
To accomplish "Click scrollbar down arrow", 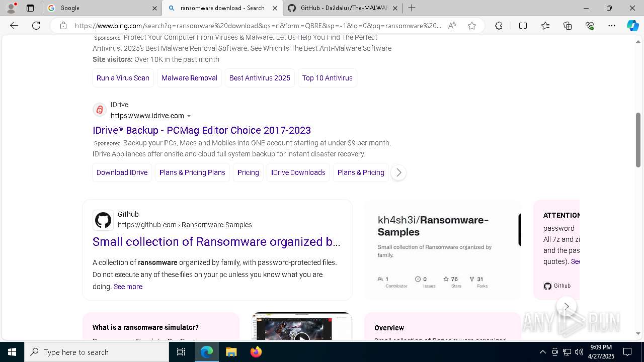I will [638, 333].
